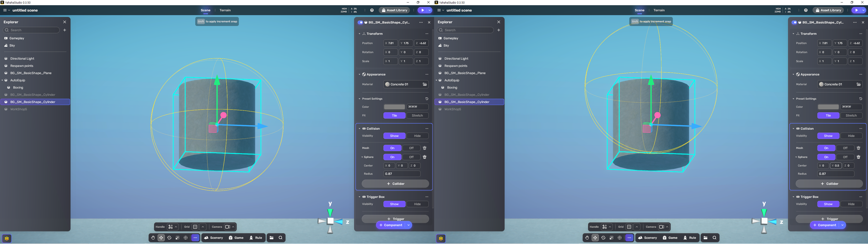Select the scale tool in right window toolbar
This screenshot has height=244, width=868.
[612, 238]
